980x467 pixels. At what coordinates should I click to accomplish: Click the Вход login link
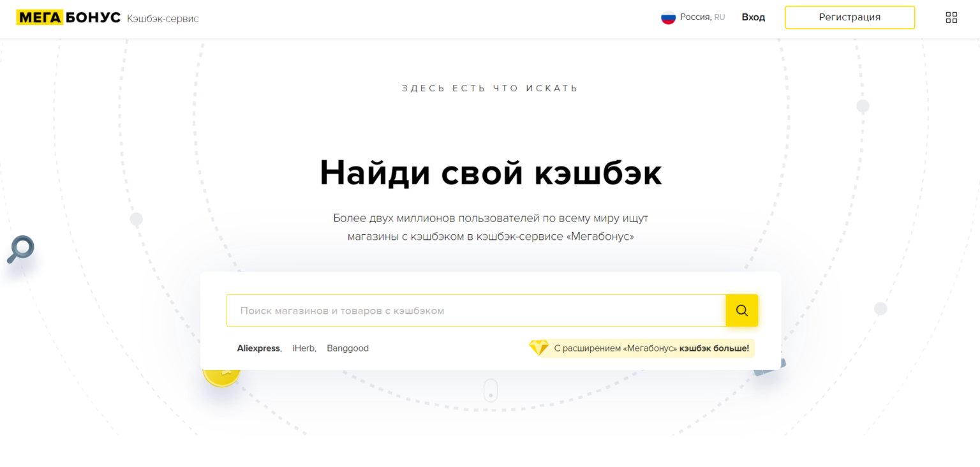coord(753,17)
